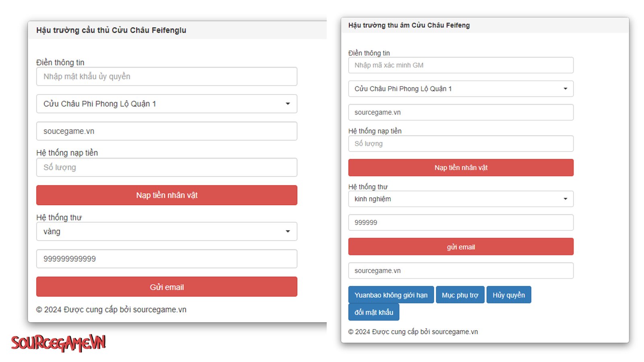
Task: Click the SOURCEGAME.VN logo
Action: point(58,343)
